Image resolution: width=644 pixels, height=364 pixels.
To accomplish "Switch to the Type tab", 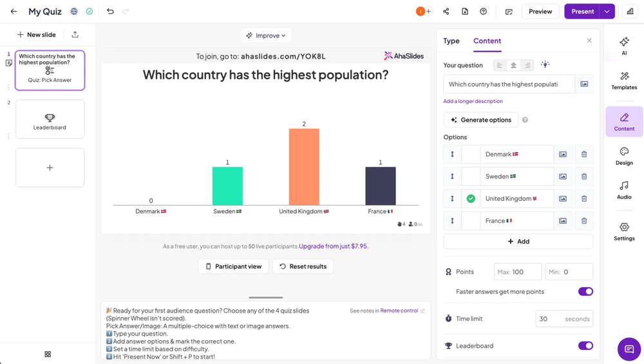I will click(451, 41).
